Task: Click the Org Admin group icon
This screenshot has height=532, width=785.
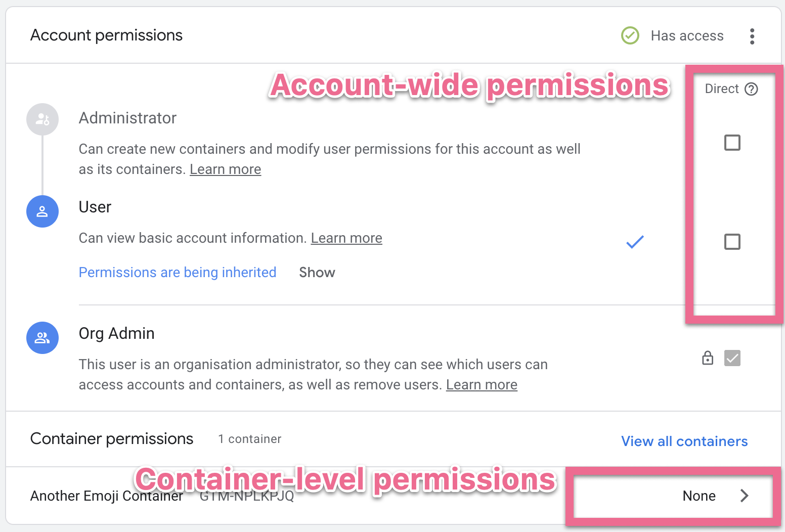Action: pos(42,338)
